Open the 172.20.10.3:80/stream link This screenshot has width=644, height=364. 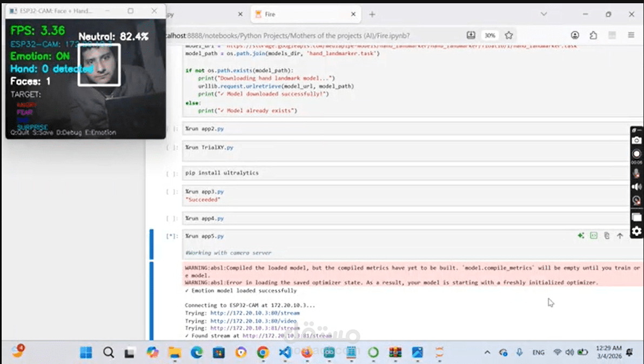255,313
